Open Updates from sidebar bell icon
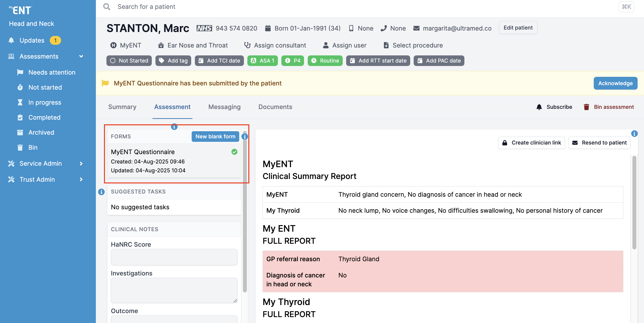Image resolution: width=644 pixels, height=323 pixels. pyautogui.click(x=11, y=40)
